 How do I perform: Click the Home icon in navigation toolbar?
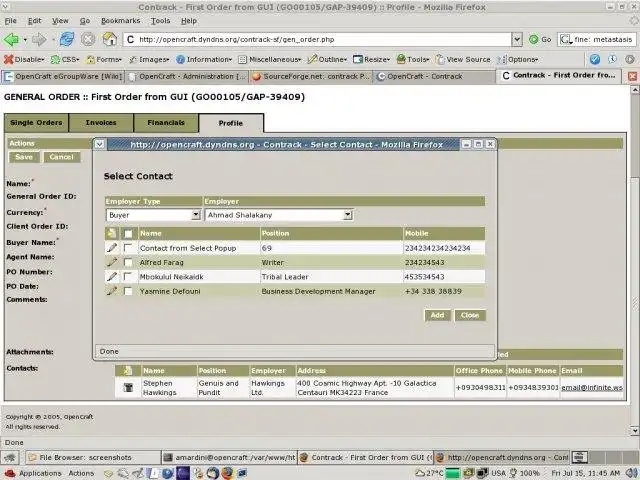(x=109, y=39)
